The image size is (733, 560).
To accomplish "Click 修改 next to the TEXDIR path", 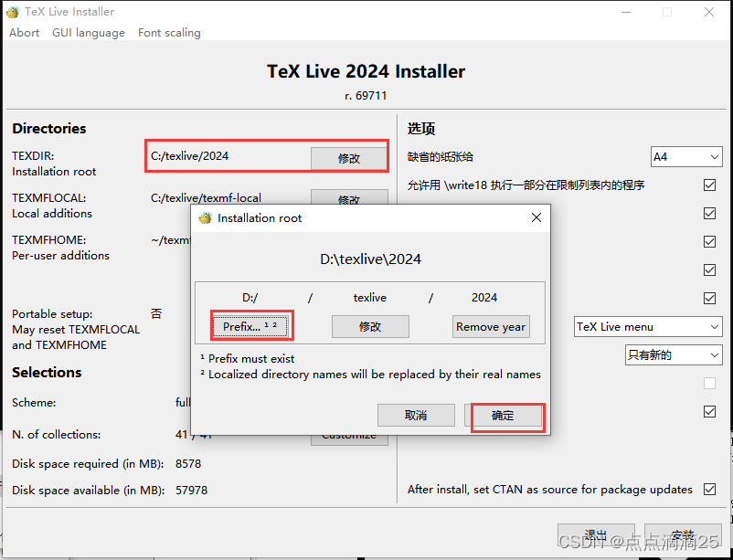I will click(349, 158).
